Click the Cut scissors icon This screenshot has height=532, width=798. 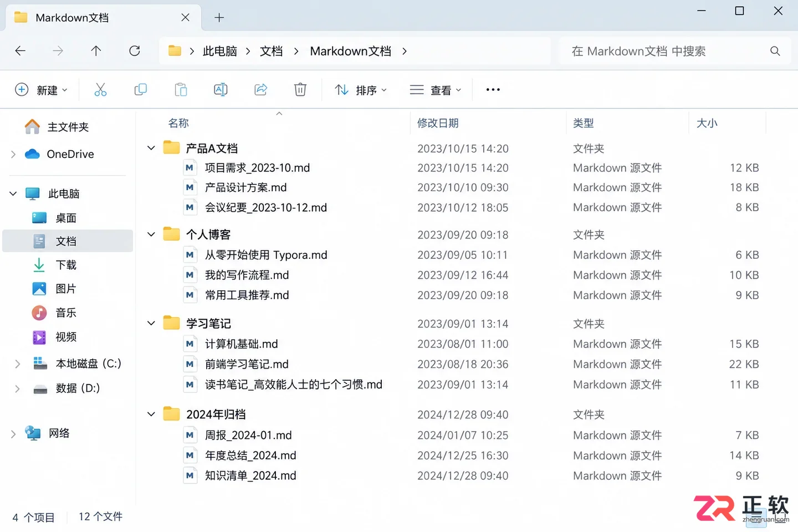[100, 90]
